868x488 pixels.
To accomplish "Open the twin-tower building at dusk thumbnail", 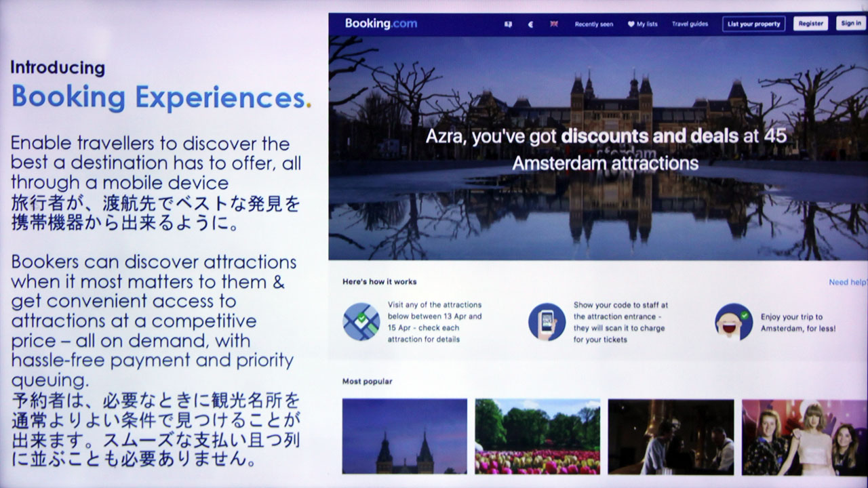I will click(405, 436).
